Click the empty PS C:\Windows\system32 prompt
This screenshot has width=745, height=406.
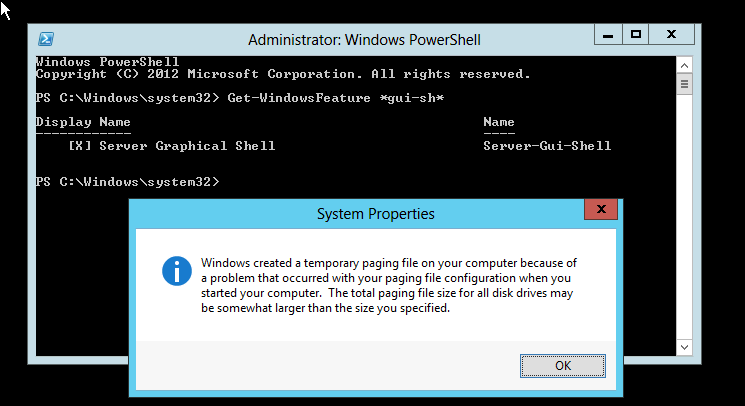(128, 182)
